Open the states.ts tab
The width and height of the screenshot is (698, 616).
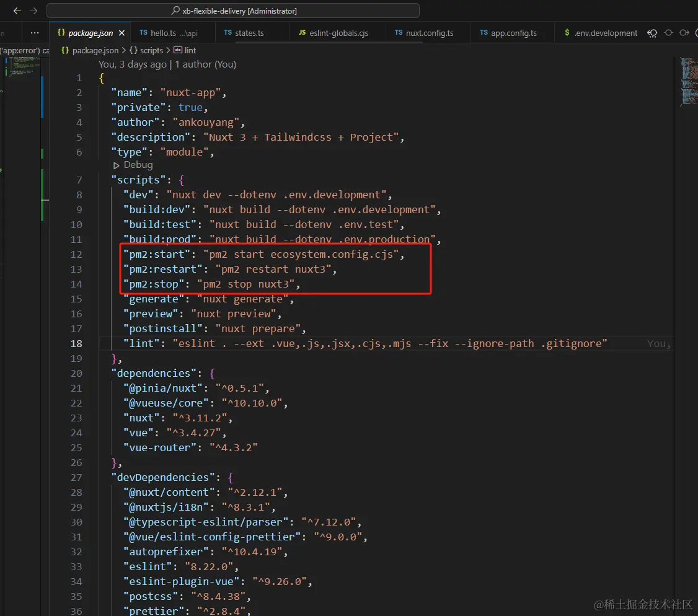(x=249, y=33)
